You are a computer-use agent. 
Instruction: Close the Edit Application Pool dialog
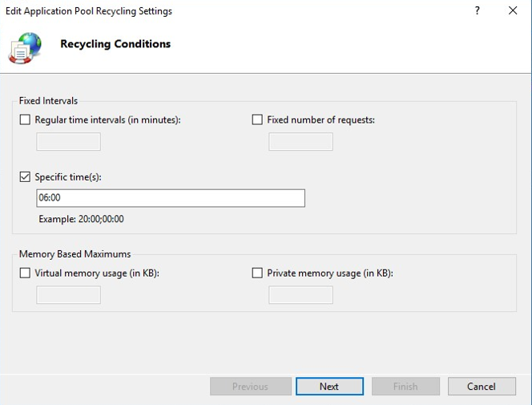[x=513, y=11]
